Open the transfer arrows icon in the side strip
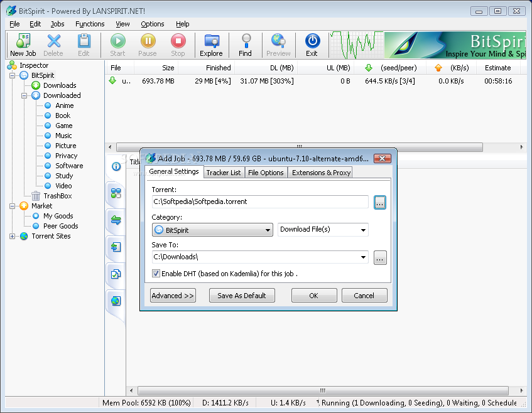The image size is (532, 413). [116, 220]
